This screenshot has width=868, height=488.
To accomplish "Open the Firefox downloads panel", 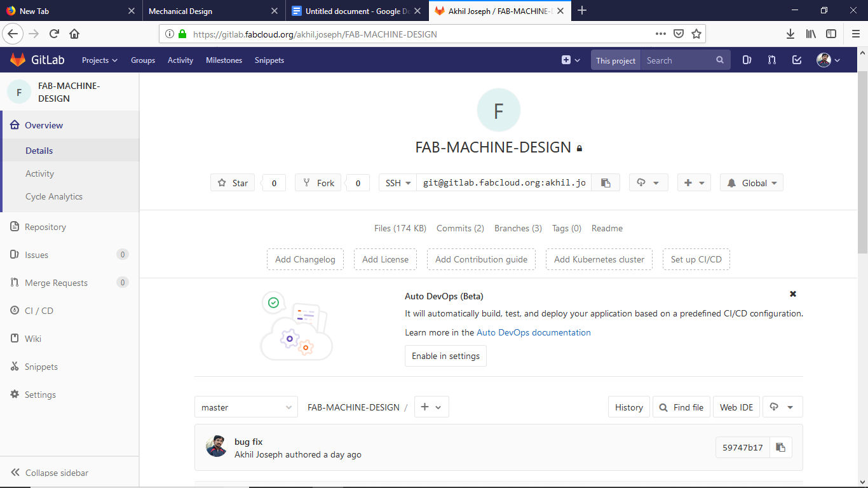I will click(x=790, y=34).
